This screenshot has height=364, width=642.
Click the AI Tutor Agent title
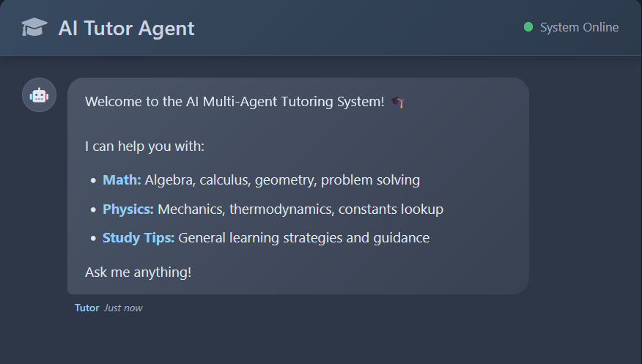[126, 28]
